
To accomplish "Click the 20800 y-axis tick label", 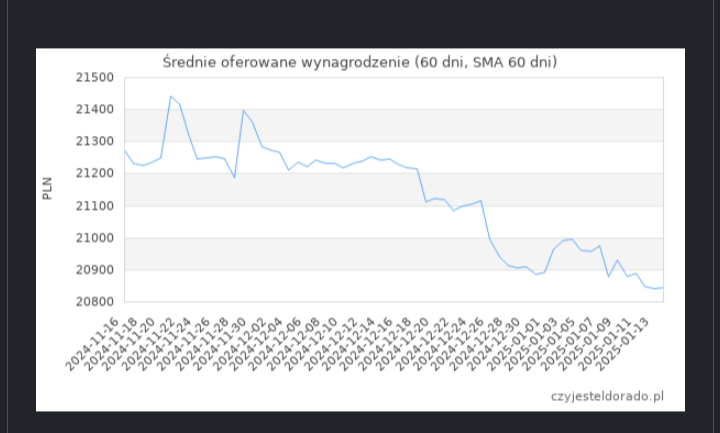I will pyautogui.click(x=98, y=302).
